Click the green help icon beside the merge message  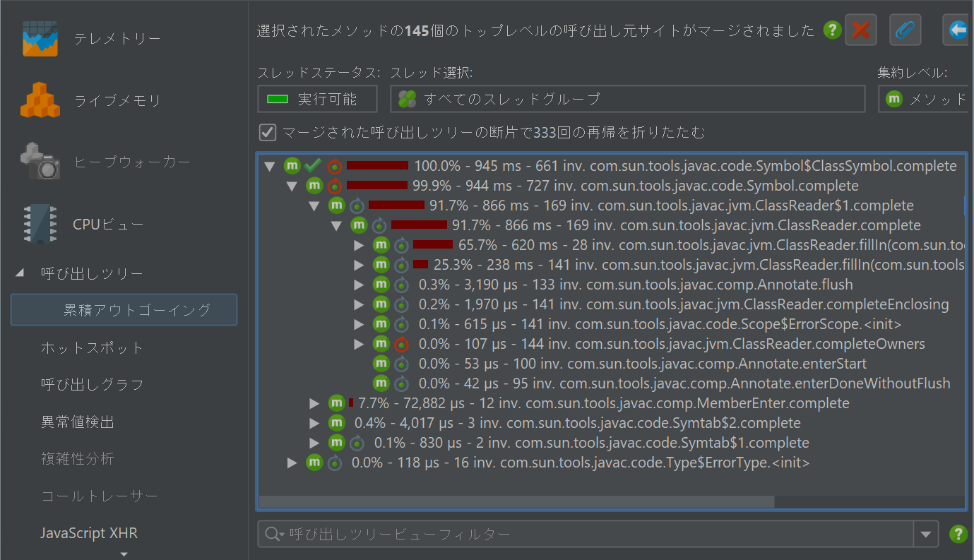833,30
